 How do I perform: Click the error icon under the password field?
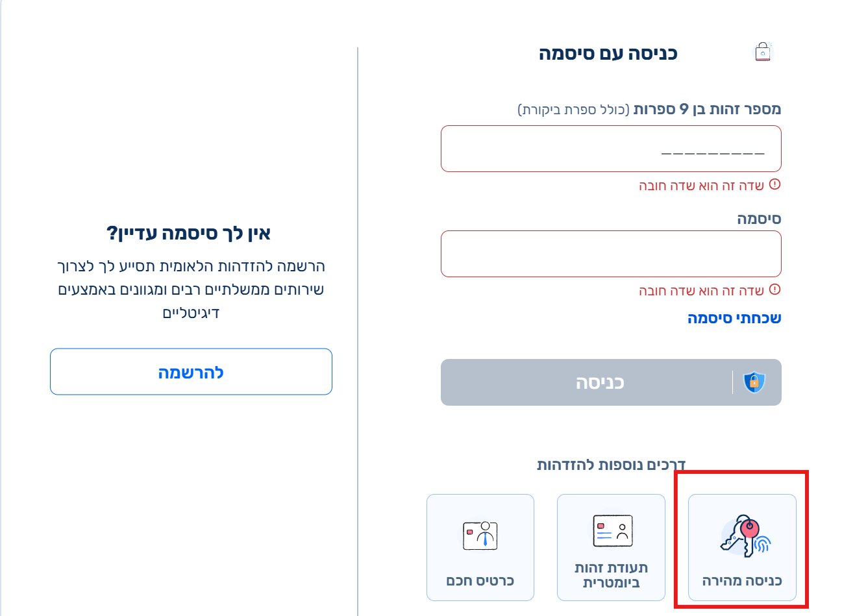click(774, 290)
